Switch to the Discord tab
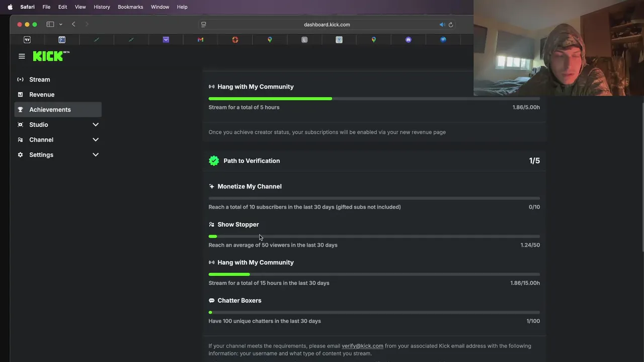The image size is (644, 362). tap(409, 40)
